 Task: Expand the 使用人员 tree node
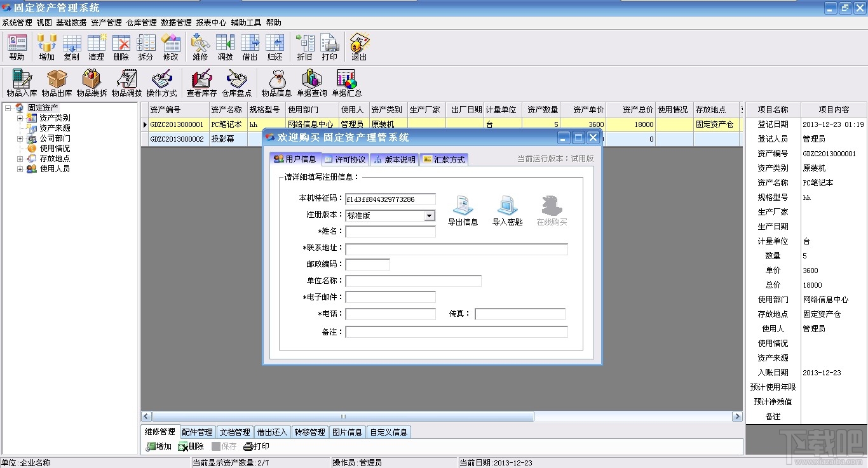20,169
